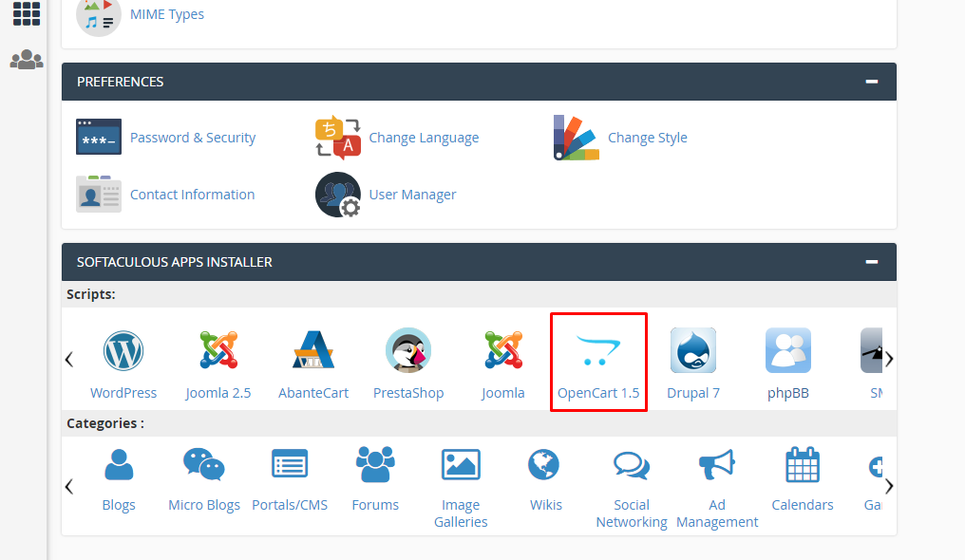
Task: Go to previous categories with left arrow
Action: point(69,486)
